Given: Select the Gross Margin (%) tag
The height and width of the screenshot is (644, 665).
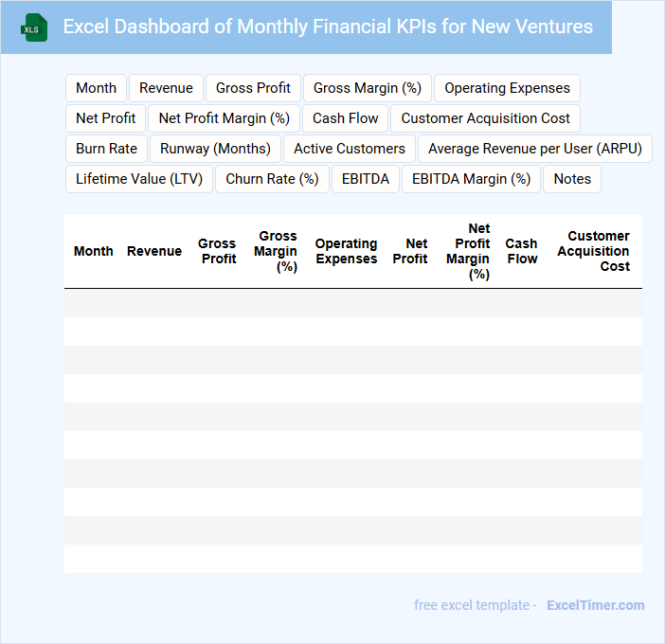Looking at the screenshot, I should (x=367, y=88).
